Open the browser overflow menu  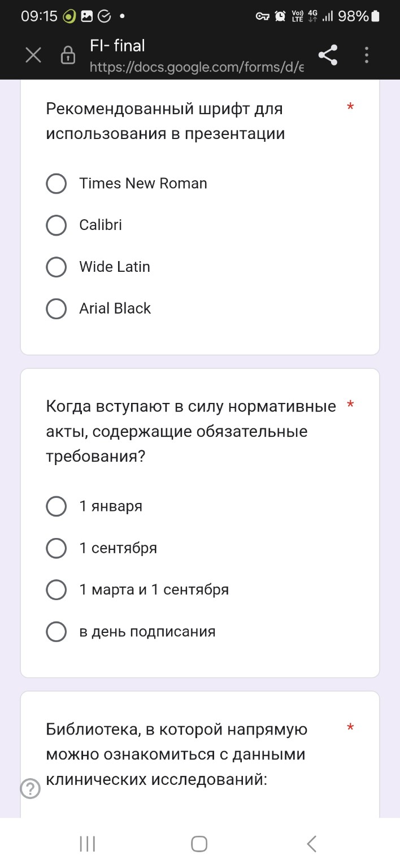pos(366,55)
